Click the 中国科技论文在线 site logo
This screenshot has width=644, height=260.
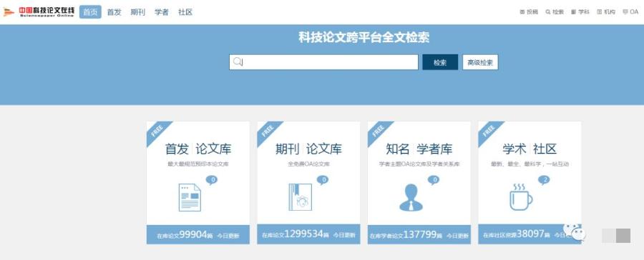point(39,11)
